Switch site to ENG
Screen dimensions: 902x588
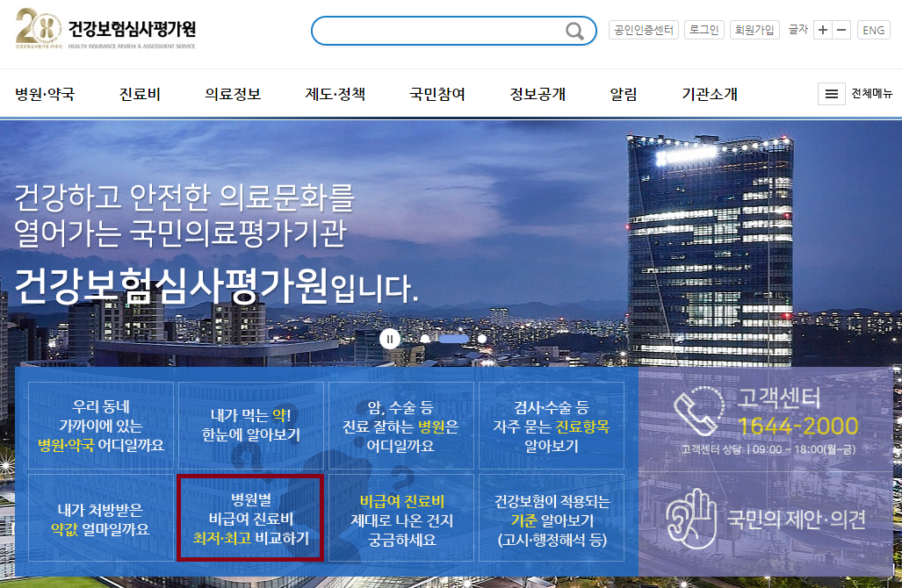tap(873, 30)
